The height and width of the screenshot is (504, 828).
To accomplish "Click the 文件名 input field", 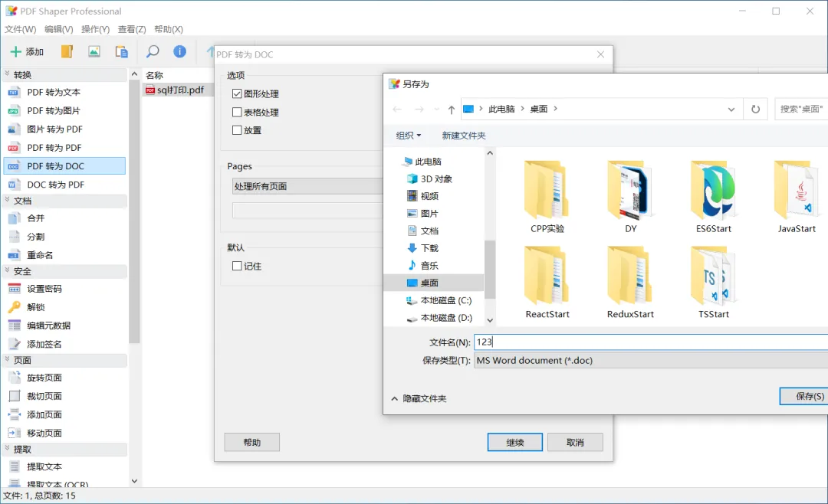I will [651, 342].
